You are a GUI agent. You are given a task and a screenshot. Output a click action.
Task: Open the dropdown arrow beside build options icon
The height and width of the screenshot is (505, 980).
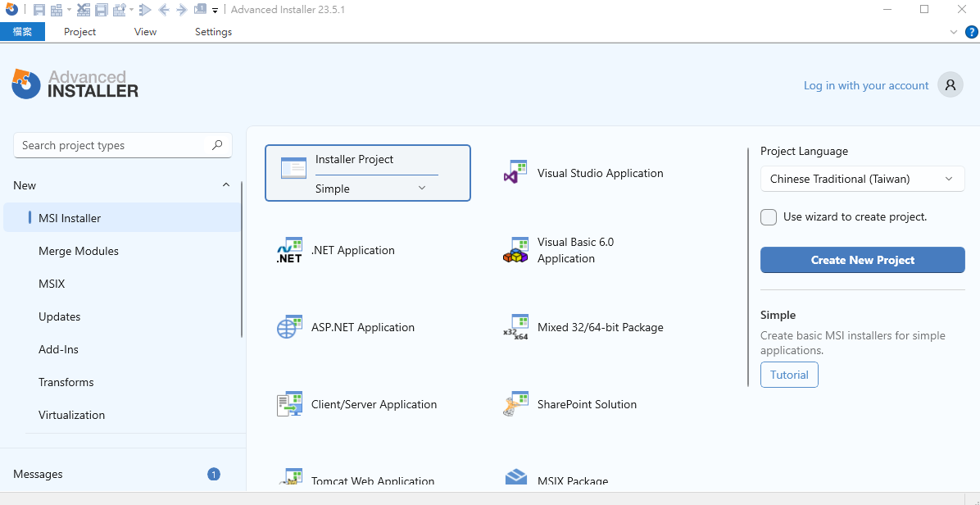[x=131, y=9]
